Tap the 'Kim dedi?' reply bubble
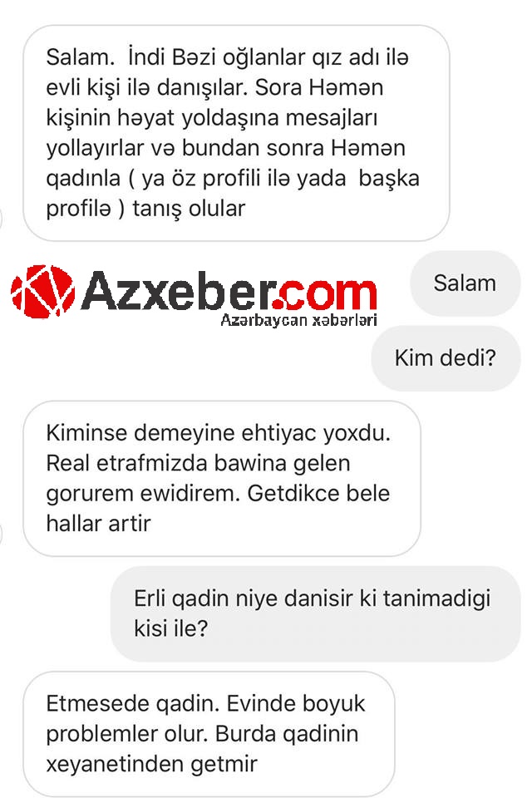The height and width of the screenshot is (798, 532). coord(446,357)
